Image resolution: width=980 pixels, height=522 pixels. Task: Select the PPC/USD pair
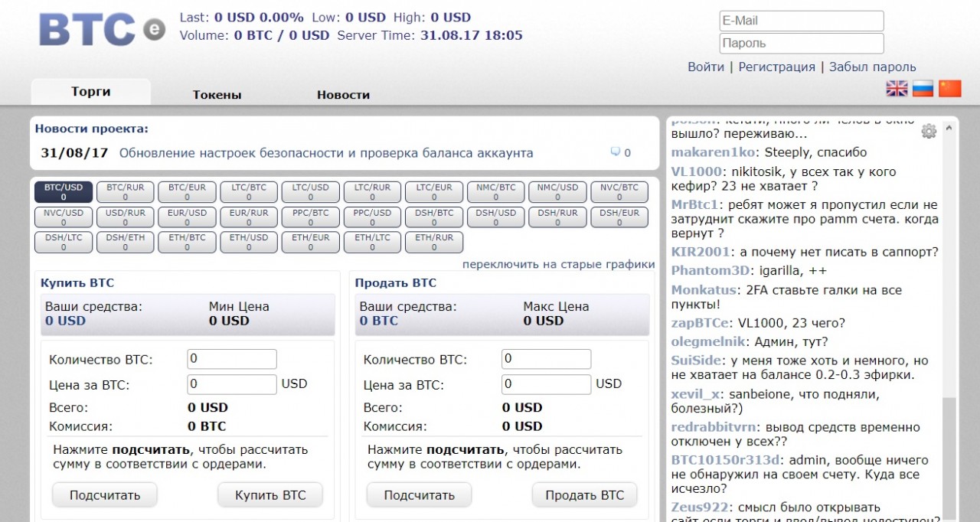tap(372, 217)
